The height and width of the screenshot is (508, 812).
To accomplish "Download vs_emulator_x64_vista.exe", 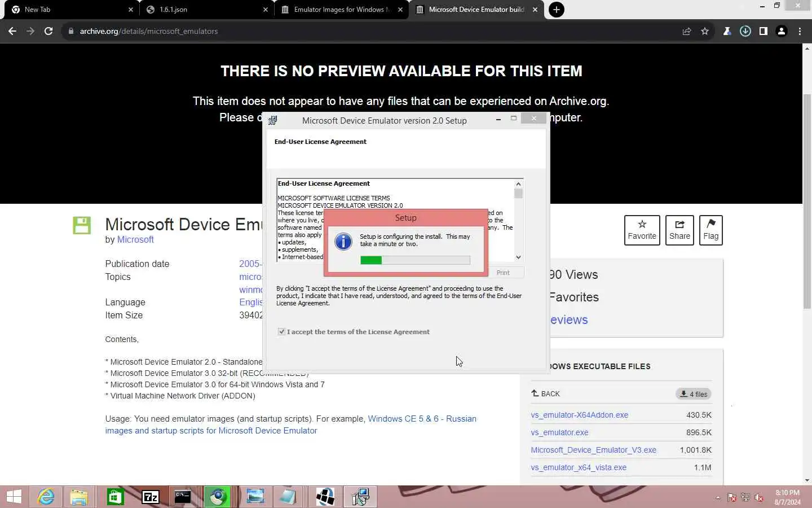I will pos(579,467).
